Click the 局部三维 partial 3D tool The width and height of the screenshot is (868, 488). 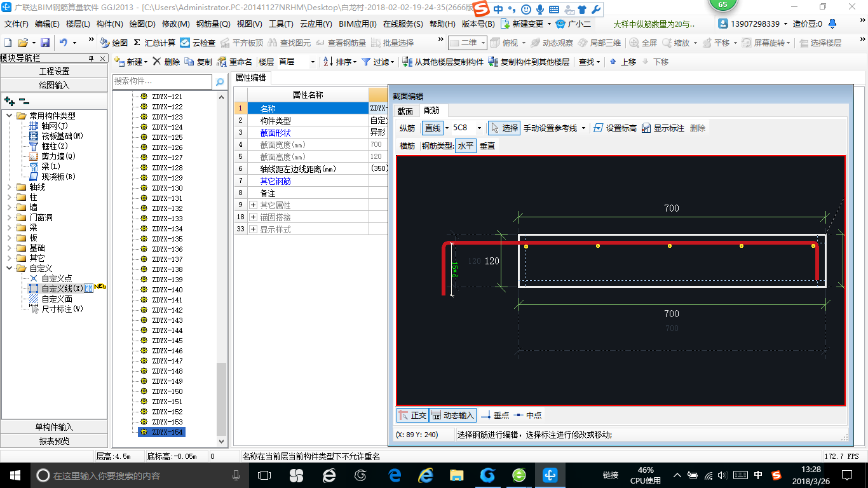pos(599,43)
